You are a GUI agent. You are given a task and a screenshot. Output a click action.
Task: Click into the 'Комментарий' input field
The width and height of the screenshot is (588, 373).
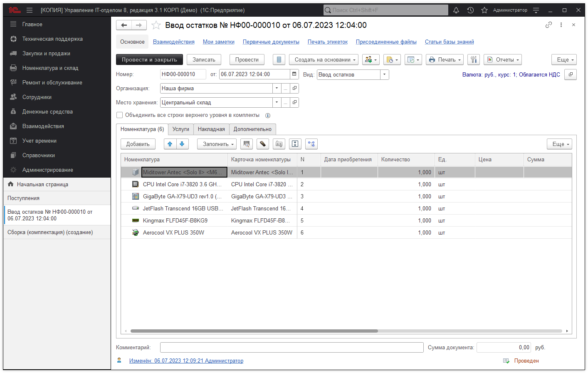292,348
